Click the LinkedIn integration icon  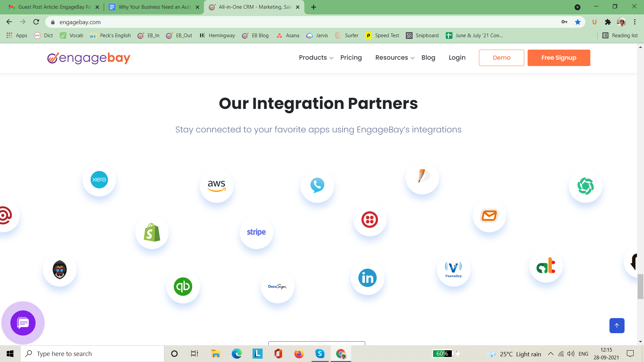(x=368, y=278)
